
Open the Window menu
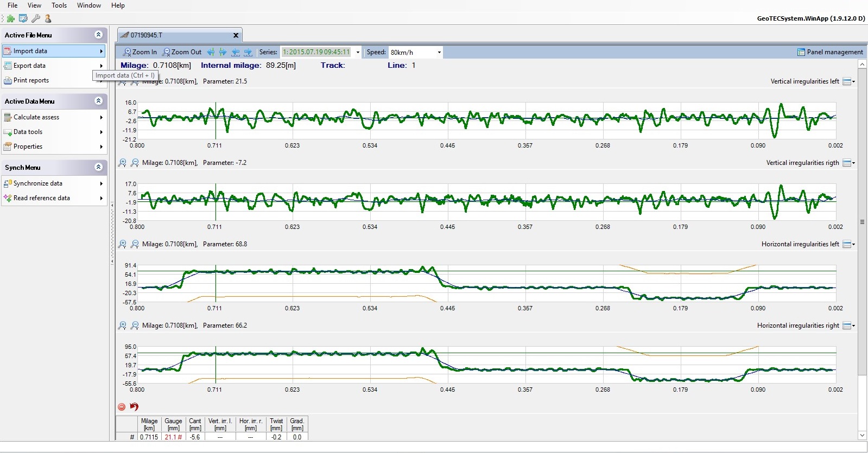pos(89,5)
